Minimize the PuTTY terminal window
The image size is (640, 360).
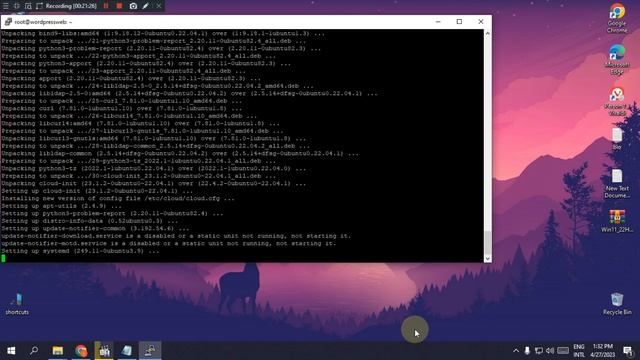[438, 22]
